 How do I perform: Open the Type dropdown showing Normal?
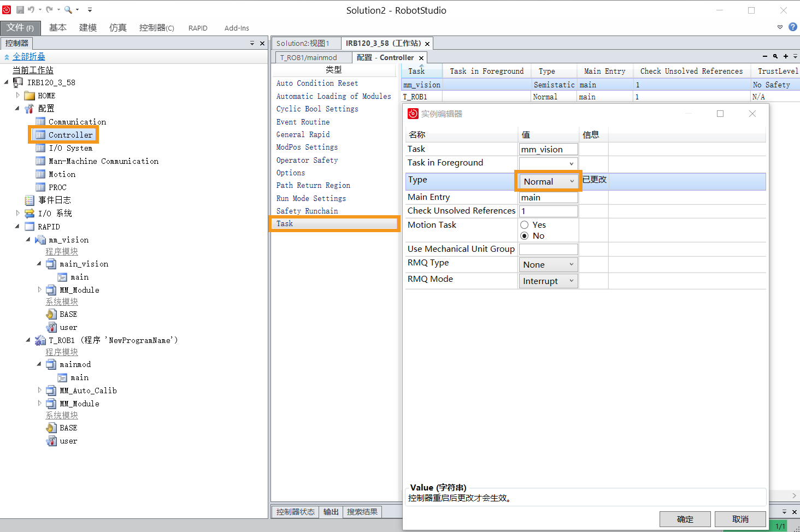point(549,181)
